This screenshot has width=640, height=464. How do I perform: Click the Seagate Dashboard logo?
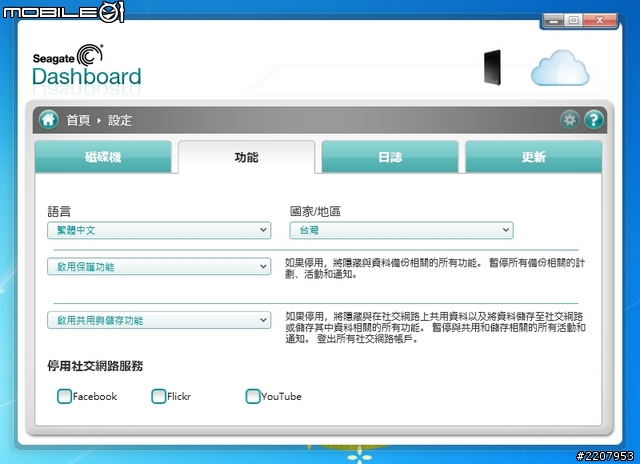coord(87,65)
